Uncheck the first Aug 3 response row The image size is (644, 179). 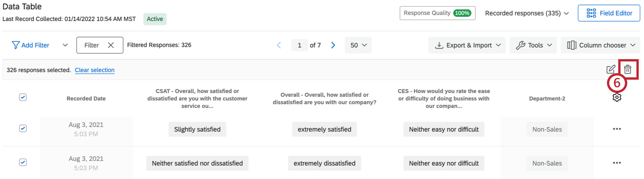pos(23,128)
